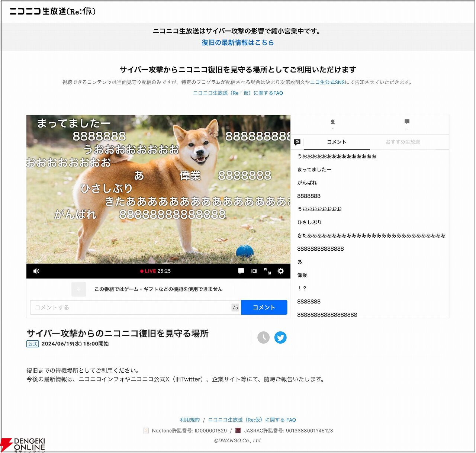Viewport: 476px width, 453px height.
Task: Click the blue コメント submit button
Action: click(x=264, y=307)
